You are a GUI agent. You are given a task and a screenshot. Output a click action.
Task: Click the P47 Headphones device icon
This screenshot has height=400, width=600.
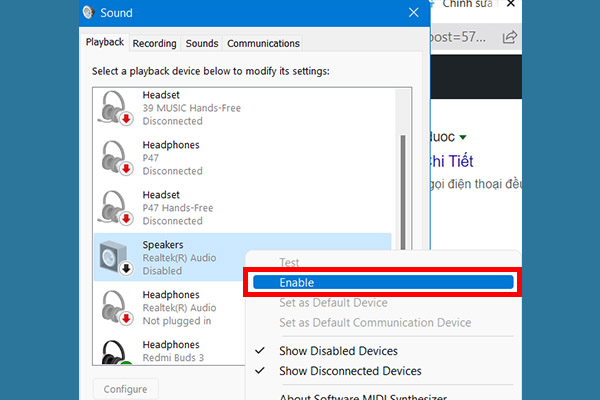click(x=117, y=158)
